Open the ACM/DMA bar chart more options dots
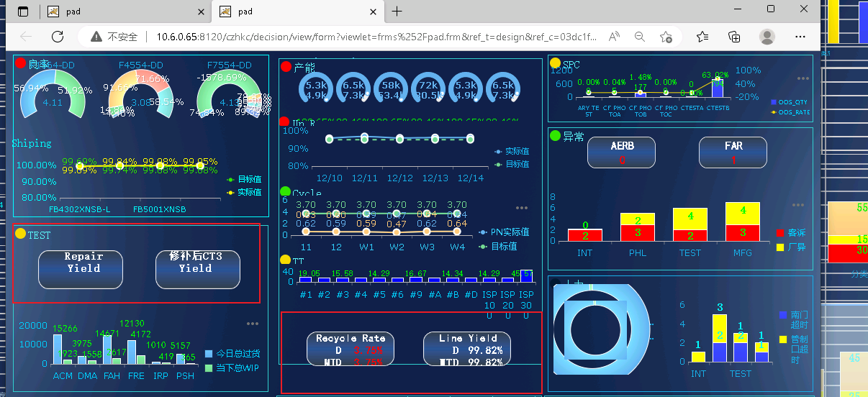868x397 pixels. tap(253, 324)
